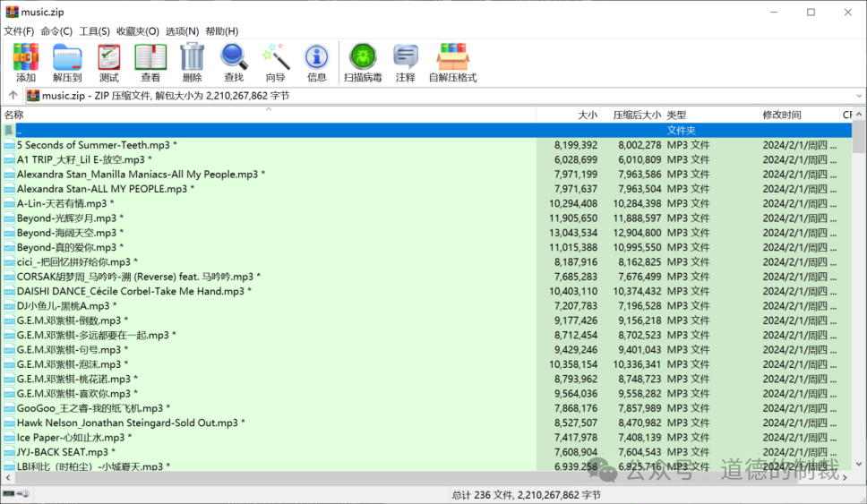Sort by the 大小 column header
The width and height of the screenshot is (867, 504).
(568, 115)
